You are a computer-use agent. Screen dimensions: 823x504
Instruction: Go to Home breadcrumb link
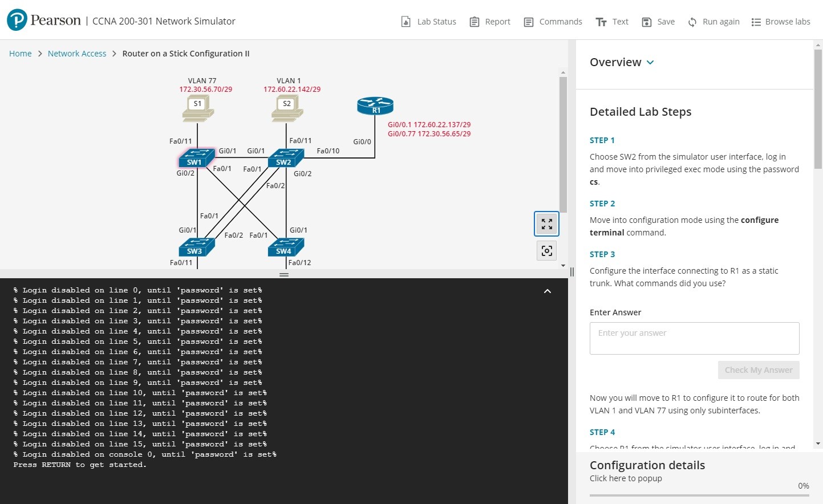pos(21,54)
